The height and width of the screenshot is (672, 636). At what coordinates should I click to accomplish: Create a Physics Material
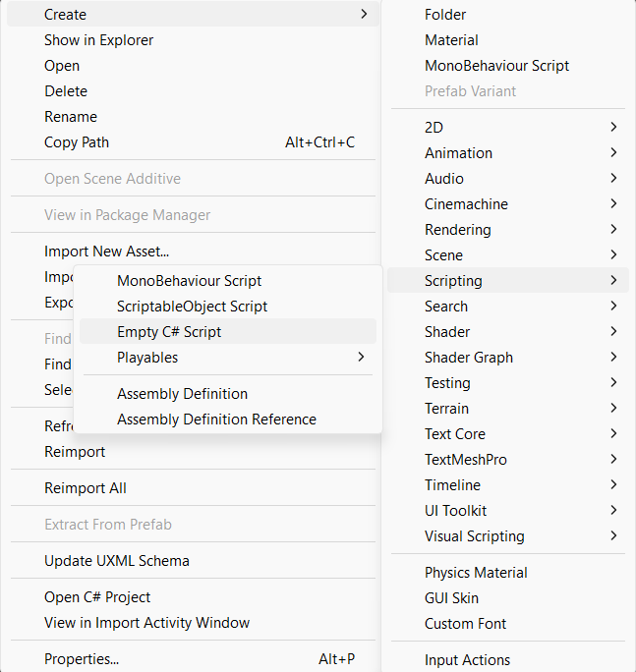pos(508,573)
